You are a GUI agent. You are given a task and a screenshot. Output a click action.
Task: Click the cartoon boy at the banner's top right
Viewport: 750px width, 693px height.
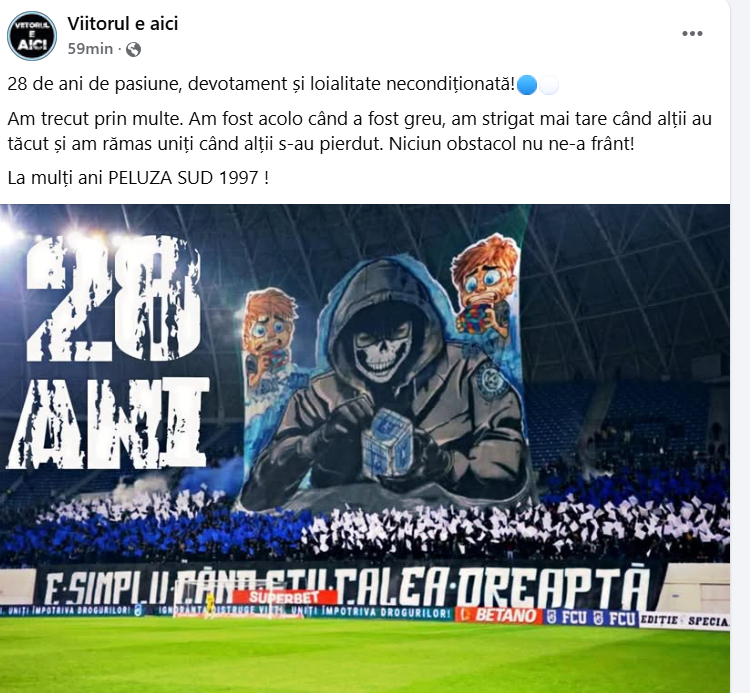485,285
